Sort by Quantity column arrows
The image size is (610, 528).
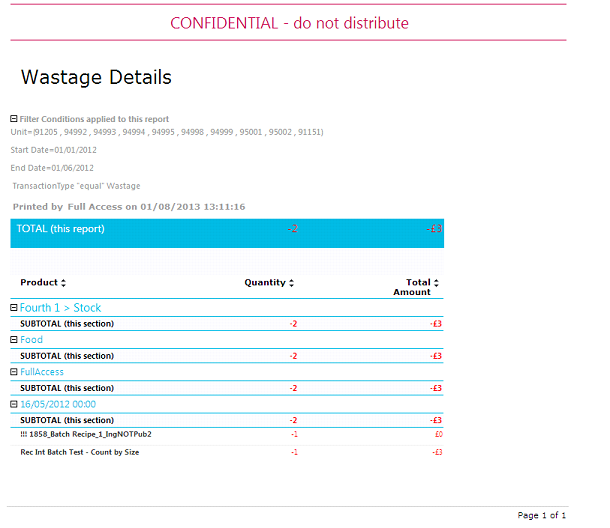click(292, 283)
